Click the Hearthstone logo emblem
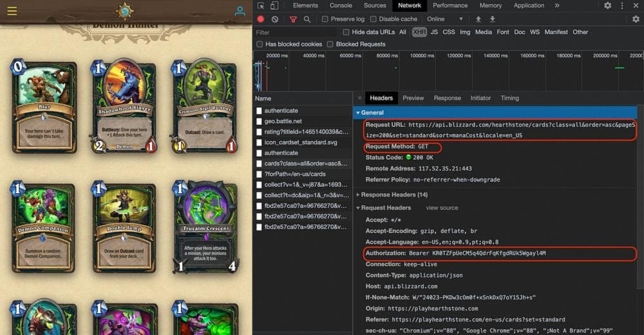644x335 pixels. coord(124,12)
